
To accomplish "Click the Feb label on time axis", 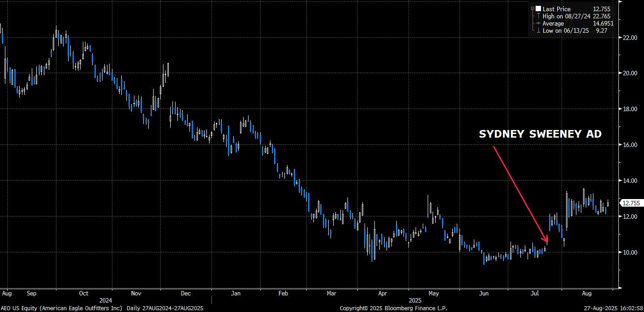I will (x=283, y=294).
